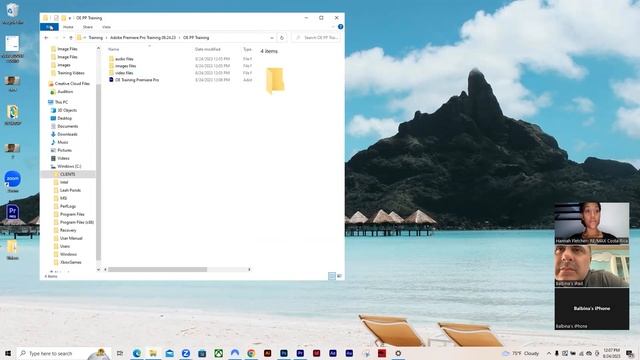Image resolution: width=640 pixels, height=360 pixels.
Task: Open Explorer help via question mark icon
Action: tap(340, 27)
